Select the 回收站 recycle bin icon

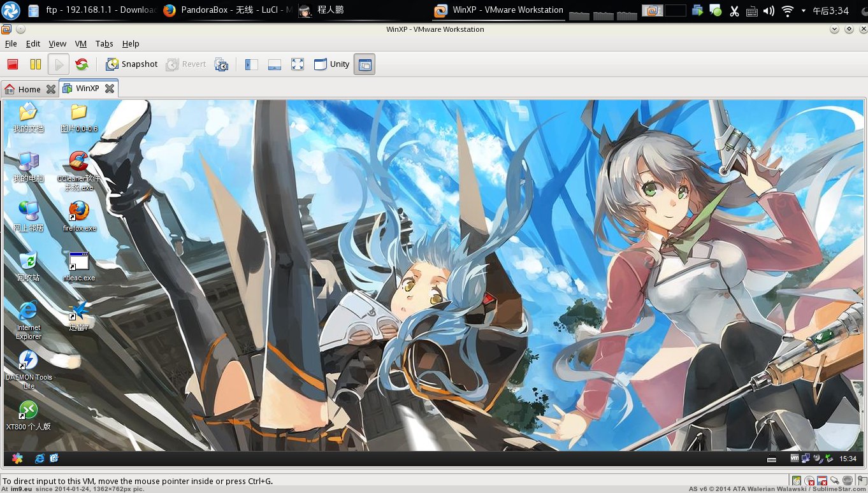[x=28, y=266]
